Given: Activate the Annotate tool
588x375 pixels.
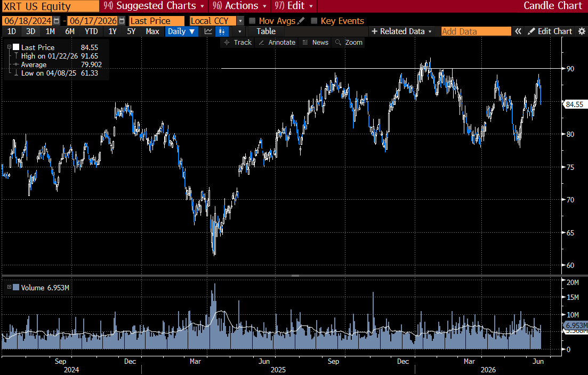Looking at the screenshot, I should [x=277, y=42].
